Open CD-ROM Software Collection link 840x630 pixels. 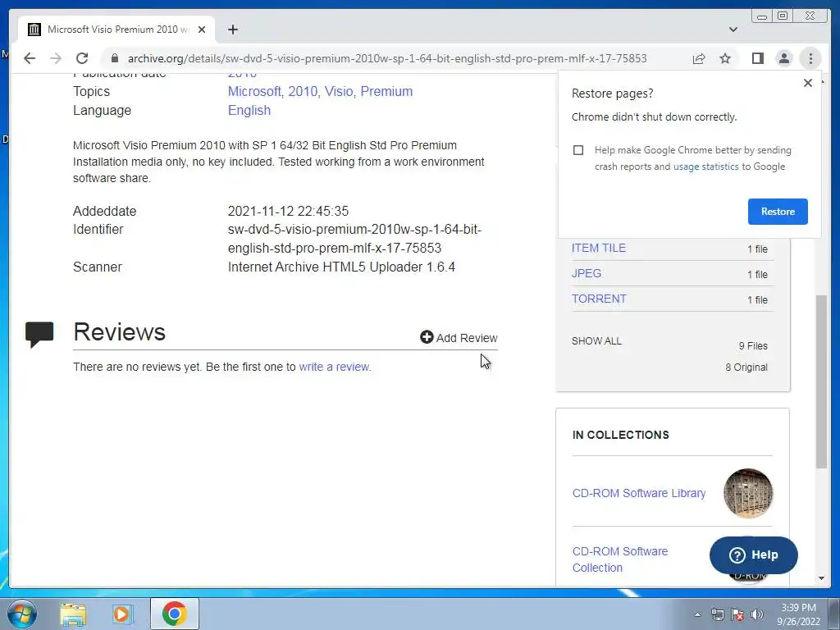click(x=620, y=559)
